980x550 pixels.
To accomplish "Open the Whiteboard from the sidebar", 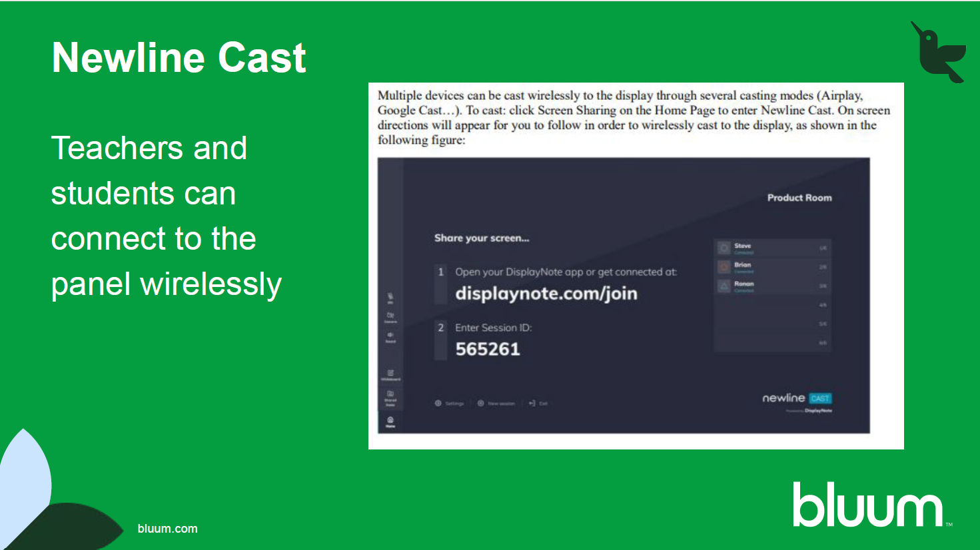I will click(390, 375).
